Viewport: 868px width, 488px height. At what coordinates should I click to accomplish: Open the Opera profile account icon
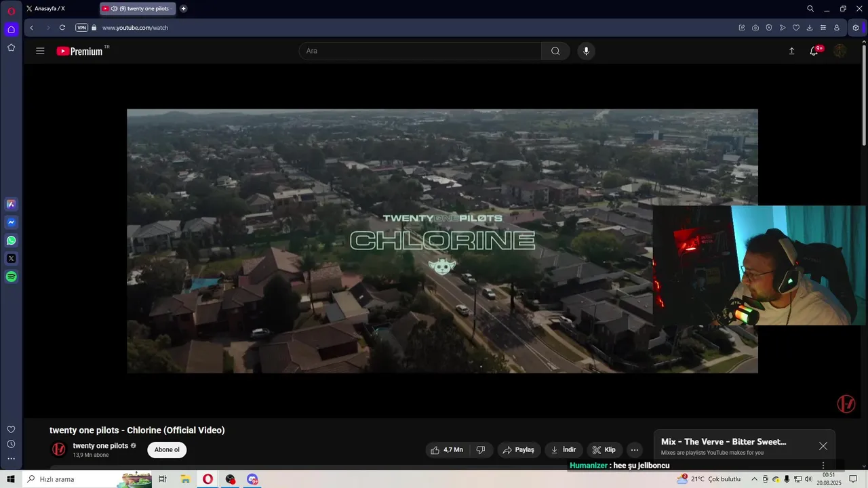[837, 28]
